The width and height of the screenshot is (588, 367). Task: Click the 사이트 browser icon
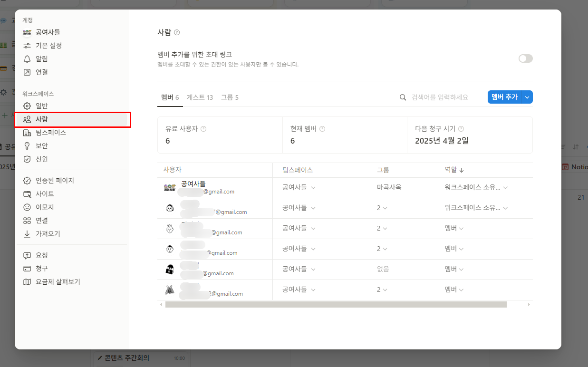[x=27, y=194]
